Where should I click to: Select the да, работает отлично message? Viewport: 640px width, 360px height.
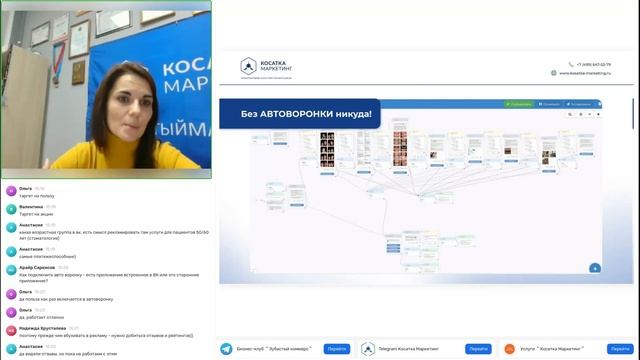tap(41, 317)
